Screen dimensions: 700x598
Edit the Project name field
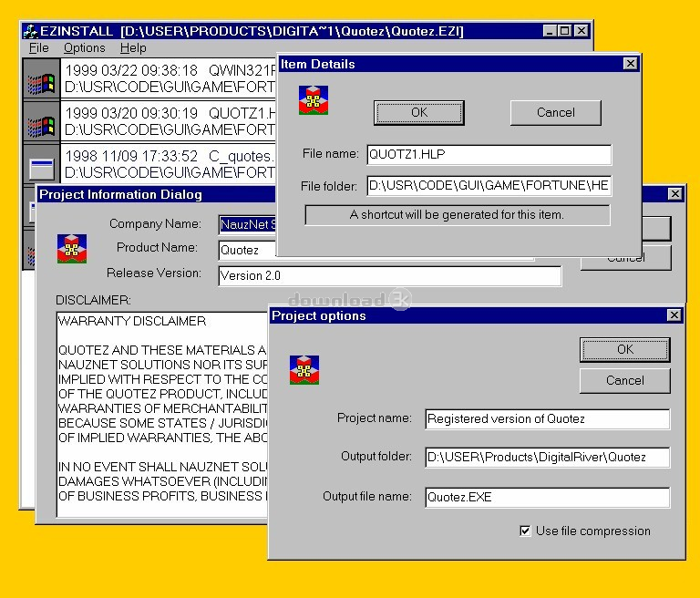pos(547,419)
